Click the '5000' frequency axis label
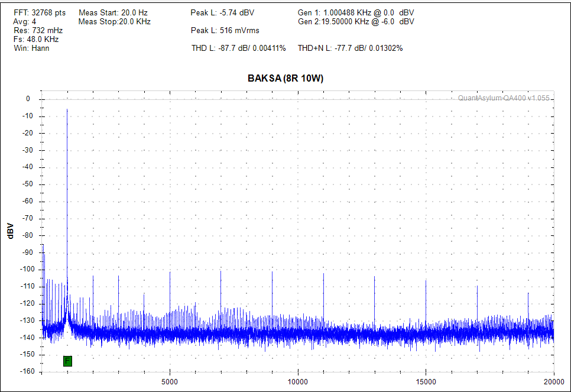571x392 pixels. (x=170, y=382)
